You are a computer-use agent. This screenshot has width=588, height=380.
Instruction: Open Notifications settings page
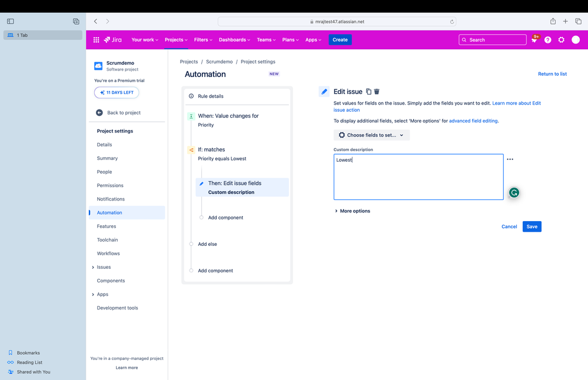(x=111, y=199)
